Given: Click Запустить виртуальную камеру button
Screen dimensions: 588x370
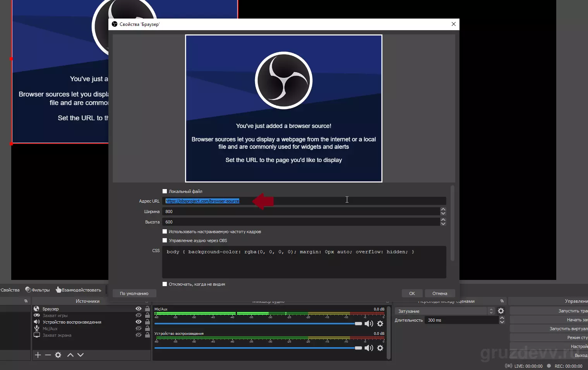Looking at the screenshot, I should coord(549,329).
